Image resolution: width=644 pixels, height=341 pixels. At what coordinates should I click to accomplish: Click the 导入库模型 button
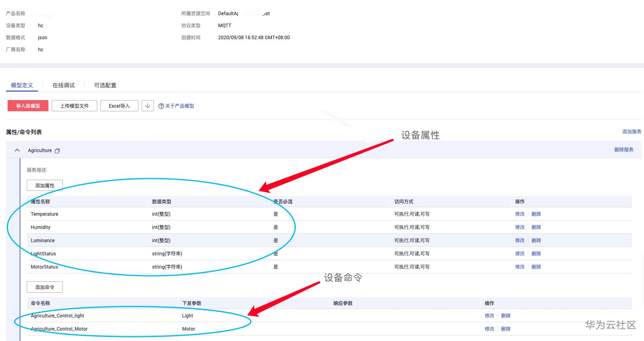pos(28,106)
